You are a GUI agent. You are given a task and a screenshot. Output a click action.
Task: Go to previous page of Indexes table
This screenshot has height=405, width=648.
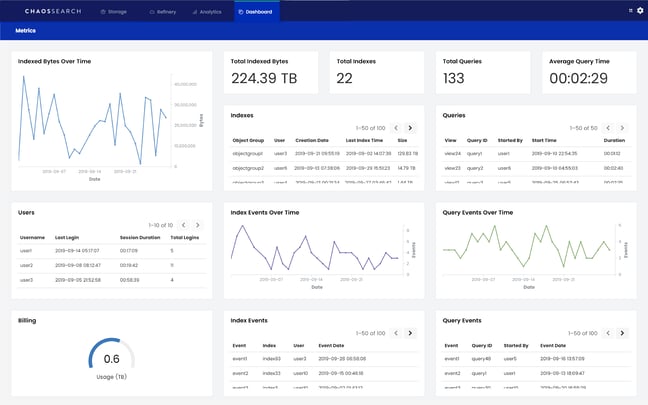396,128
